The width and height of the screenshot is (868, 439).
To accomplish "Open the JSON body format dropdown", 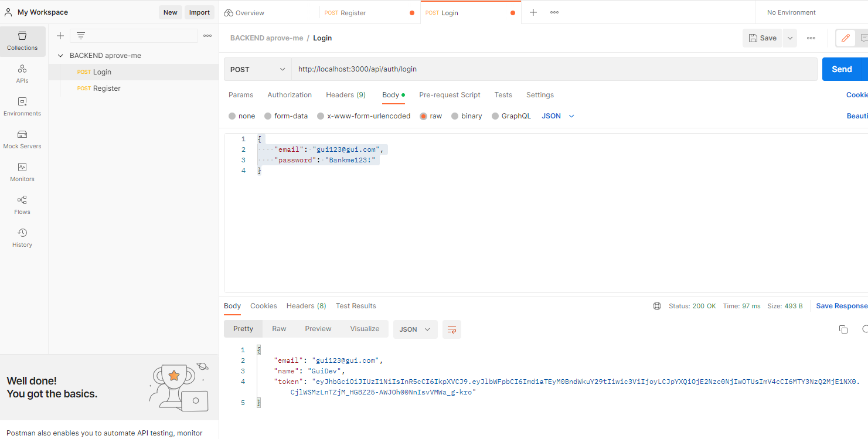I will click(556, 115).
